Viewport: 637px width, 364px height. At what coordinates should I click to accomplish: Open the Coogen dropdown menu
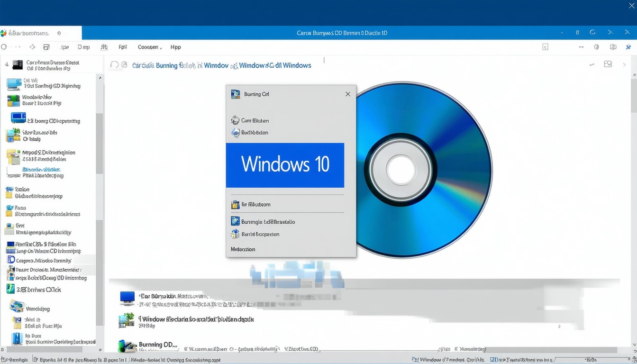149,47
